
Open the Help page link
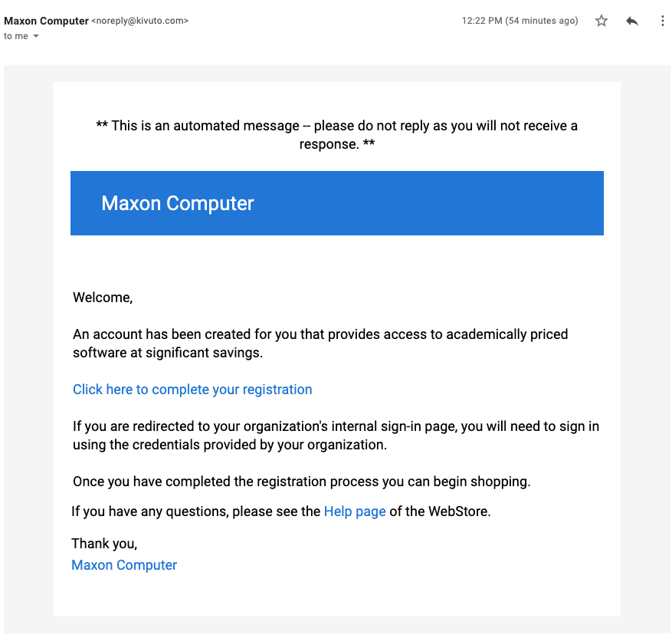tap(355, 511)
